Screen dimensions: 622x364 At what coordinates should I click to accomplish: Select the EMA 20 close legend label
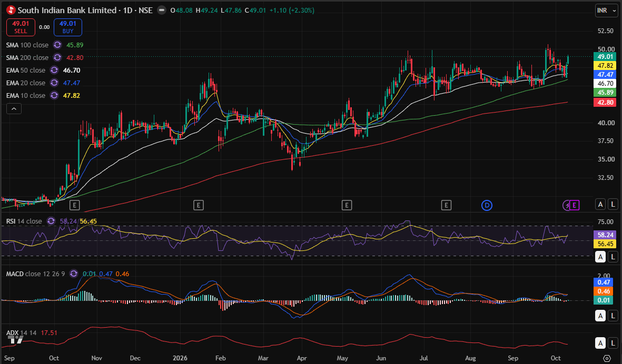coord(25,83)
